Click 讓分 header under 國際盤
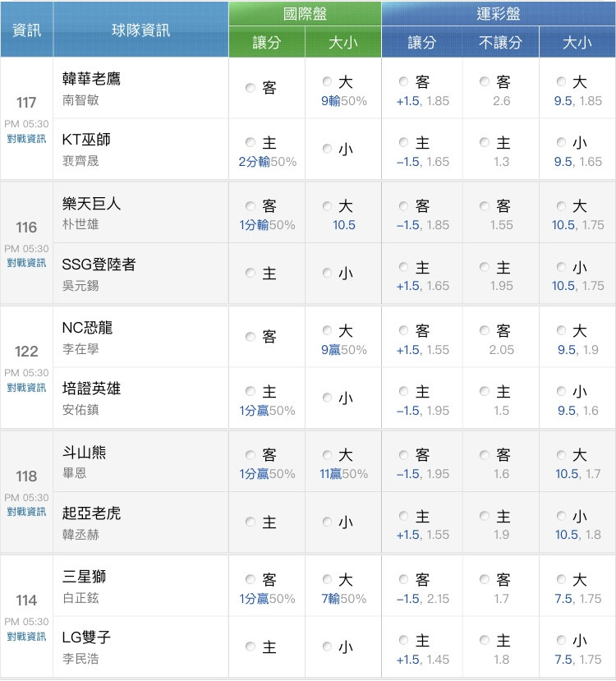 tap(267, 42)
